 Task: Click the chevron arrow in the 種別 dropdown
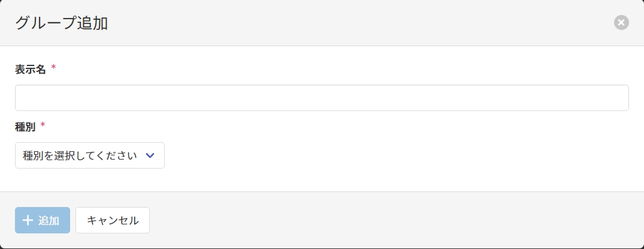tap(150, 155)
